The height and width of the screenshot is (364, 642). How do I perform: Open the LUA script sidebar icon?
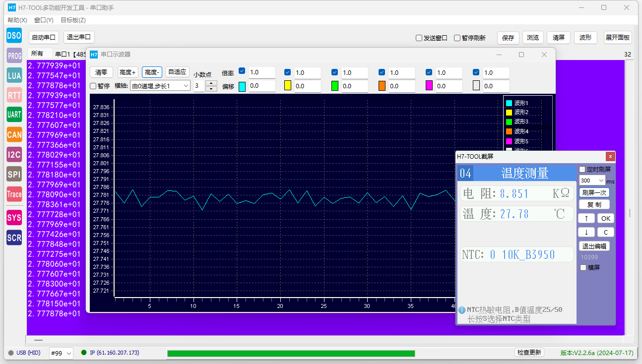pos(14,76)
